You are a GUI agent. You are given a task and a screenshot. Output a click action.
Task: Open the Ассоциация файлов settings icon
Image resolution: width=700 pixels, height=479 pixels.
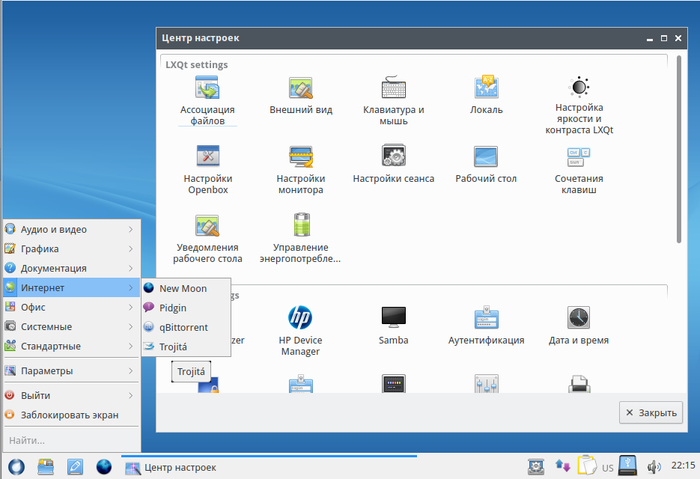(x=207, y=88)
